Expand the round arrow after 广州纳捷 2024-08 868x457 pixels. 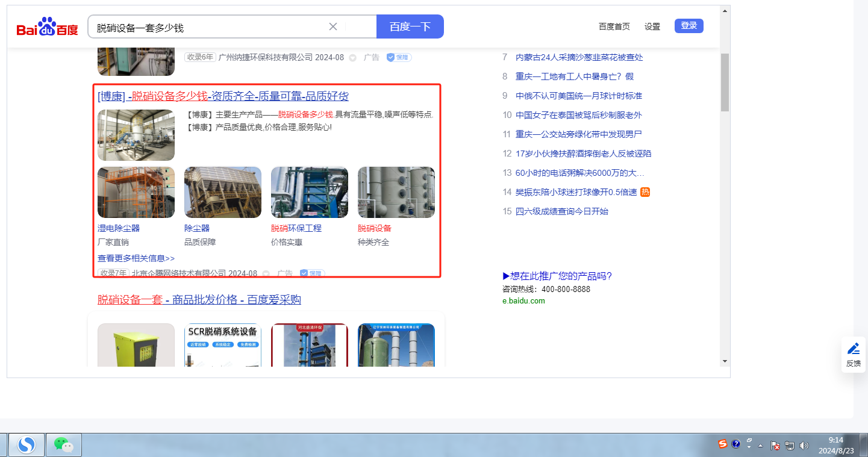pos(353,58)
